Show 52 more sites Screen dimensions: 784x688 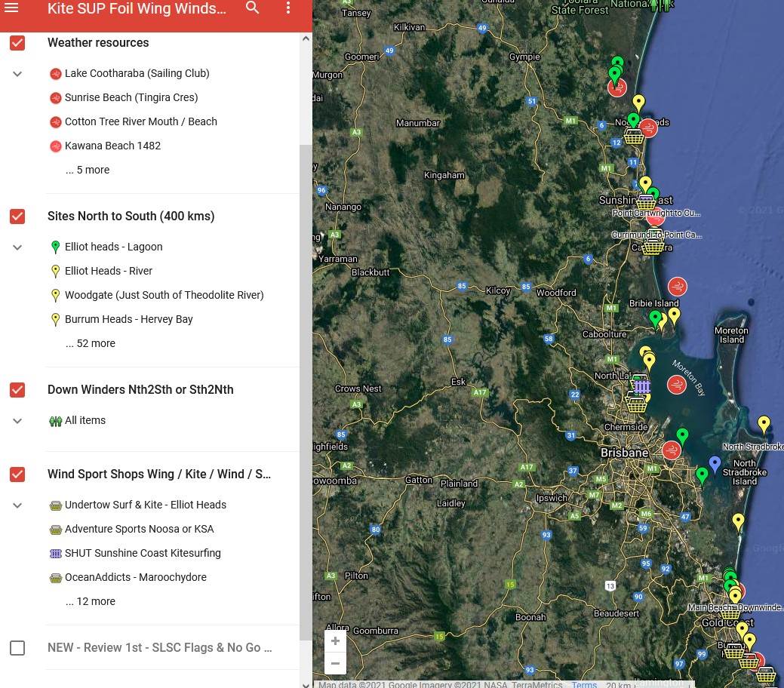pos(91,343)
